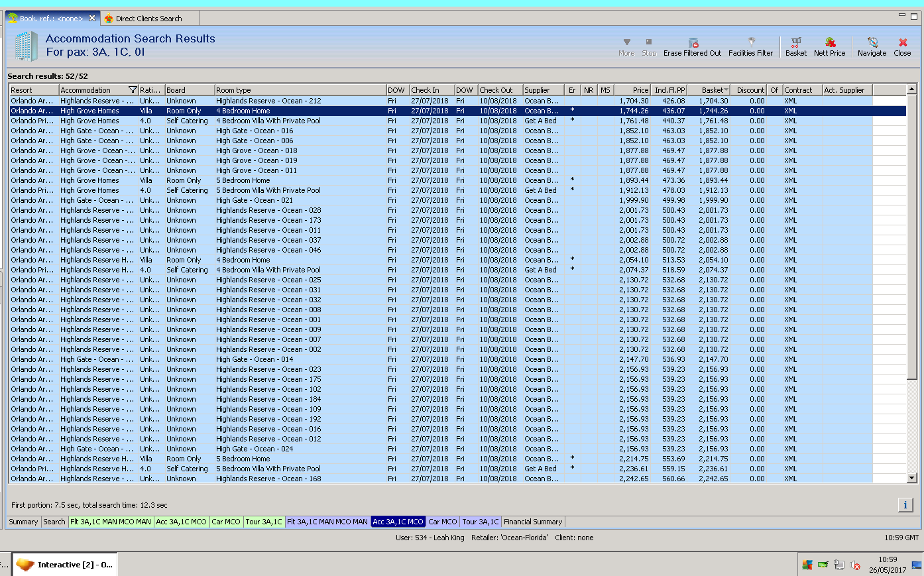
Task: Click Erase Filtered Out icon
Action: coord(692,46)
